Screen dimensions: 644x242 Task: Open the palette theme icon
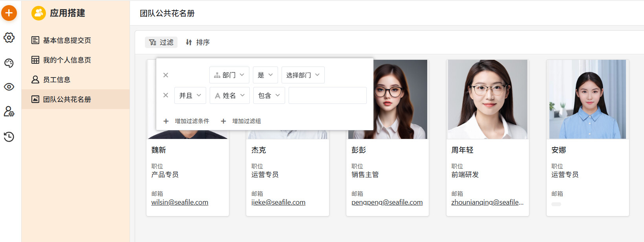(9, 63)
